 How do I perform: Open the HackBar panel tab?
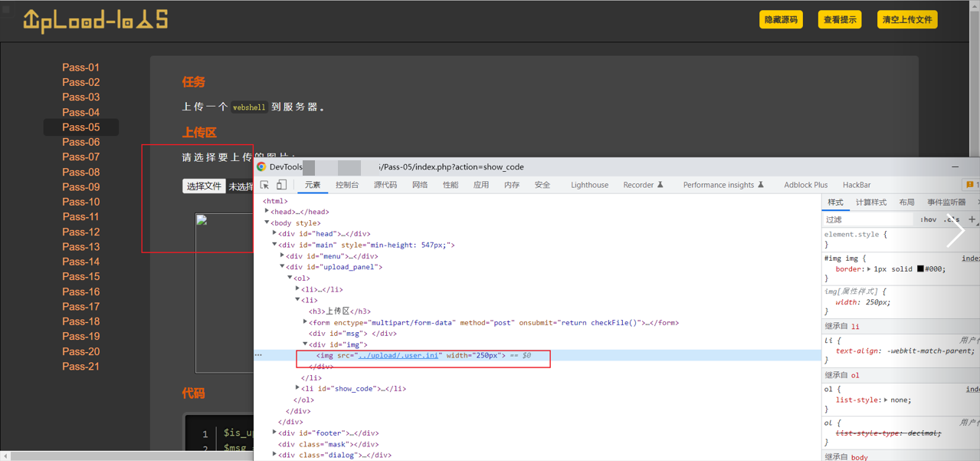pos(856,185)
